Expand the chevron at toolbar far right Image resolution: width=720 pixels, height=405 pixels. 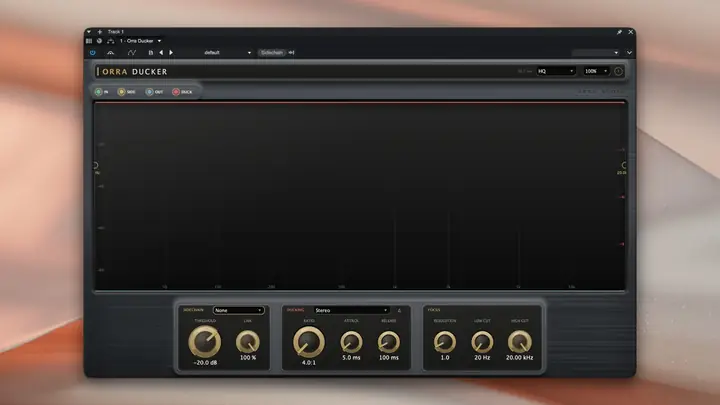(x=629, y=53)
